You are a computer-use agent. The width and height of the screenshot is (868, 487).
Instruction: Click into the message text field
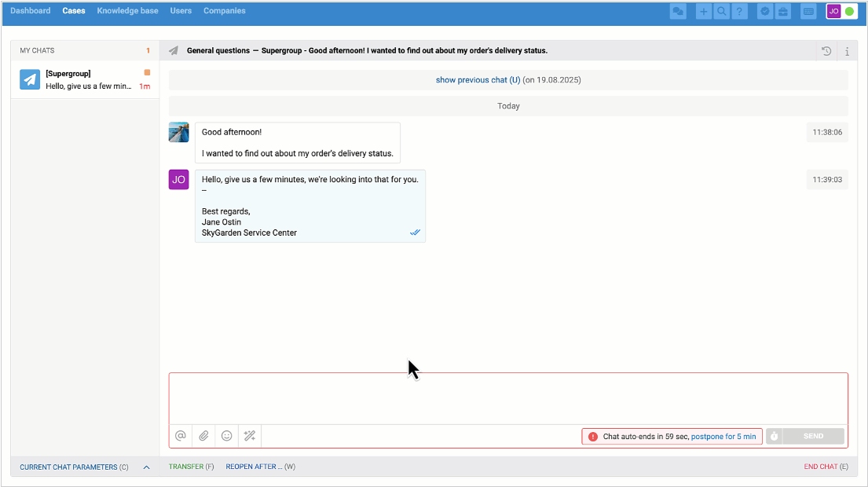pyautogui.click(x=507, y=398)
